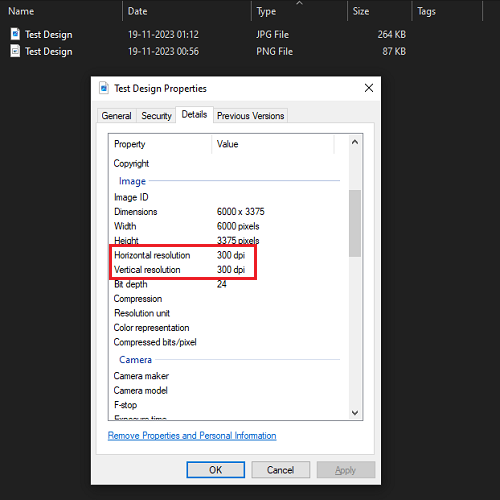Click the scrollbar down arrow in Details list
The height and width of the screenshot is (500, 500).
coord(355,413)
